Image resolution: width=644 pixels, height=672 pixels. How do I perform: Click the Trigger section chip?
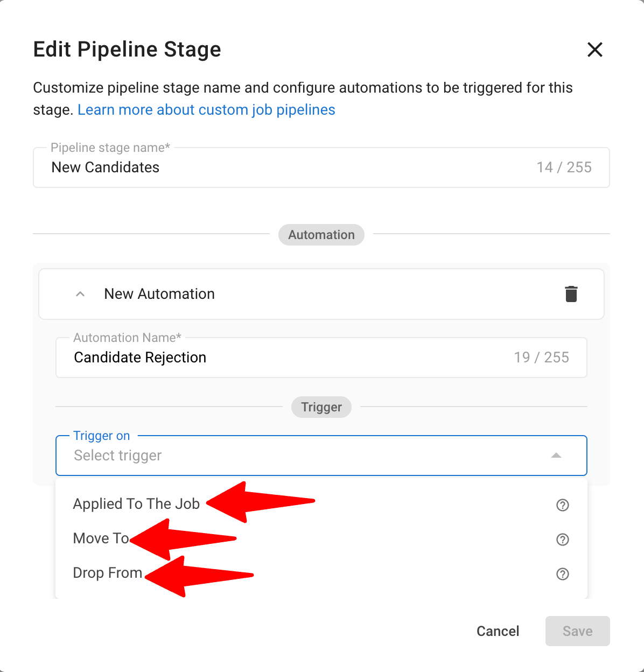coord(321,407)
